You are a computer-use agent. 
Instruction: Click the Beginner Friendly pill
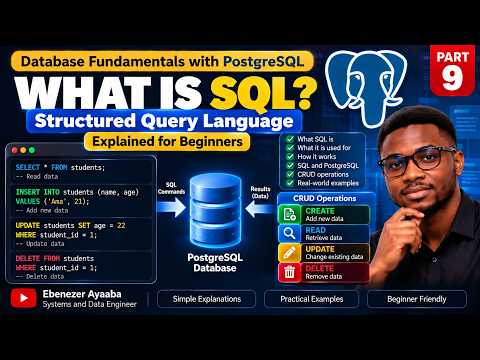[x=417, y=299]
